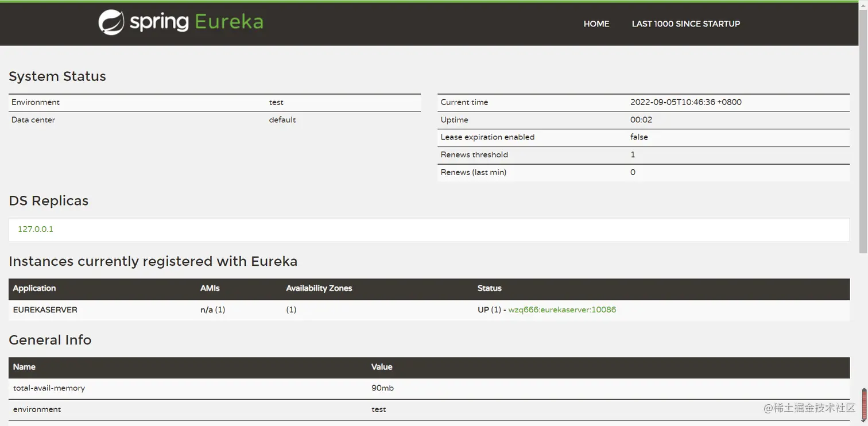Select the 'false' lease expiration value
The image size is (868, 426).
pyautogui.click(x=639, y=137)
